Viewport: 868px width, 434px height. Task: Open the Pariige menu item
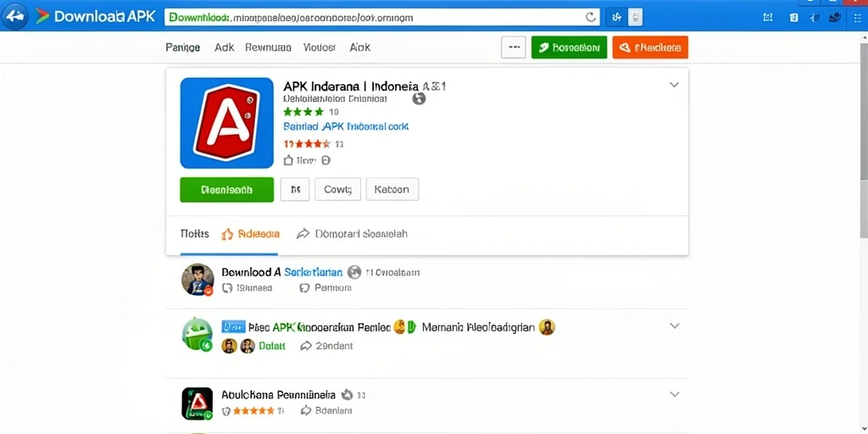point(183,47)
